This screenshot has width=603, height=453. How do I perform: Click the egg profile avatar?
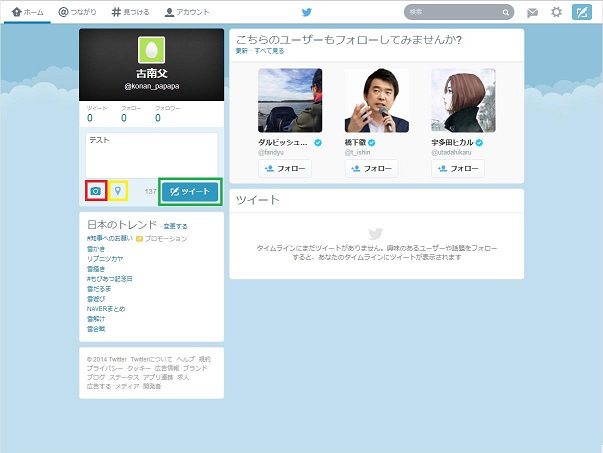point(152,50)
